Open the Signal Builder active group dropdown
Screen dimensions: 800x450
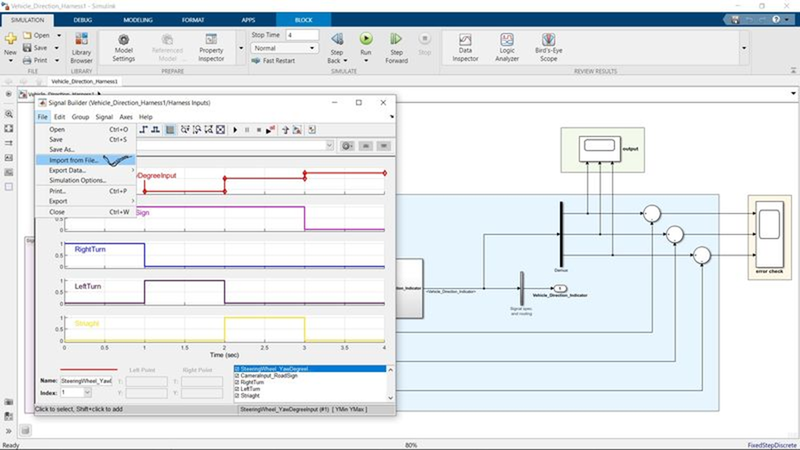329,145
